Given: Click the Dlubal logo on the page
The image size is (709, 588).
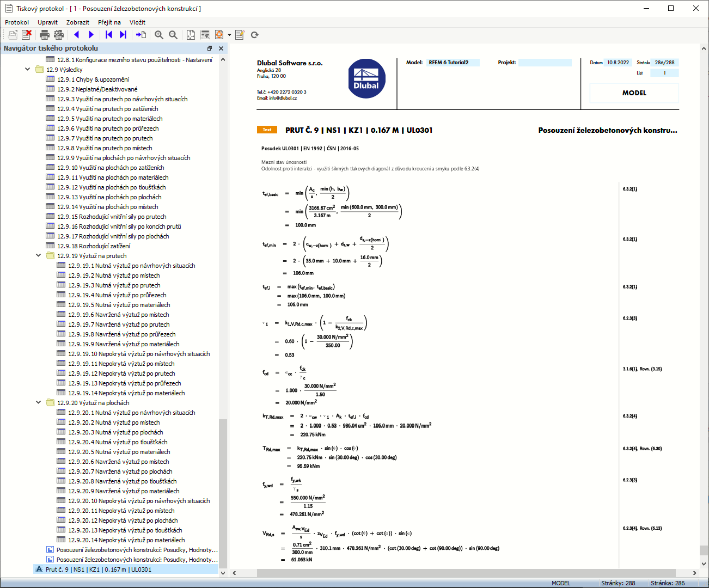Looking at the screenshot, I should [x=366, y=79].
